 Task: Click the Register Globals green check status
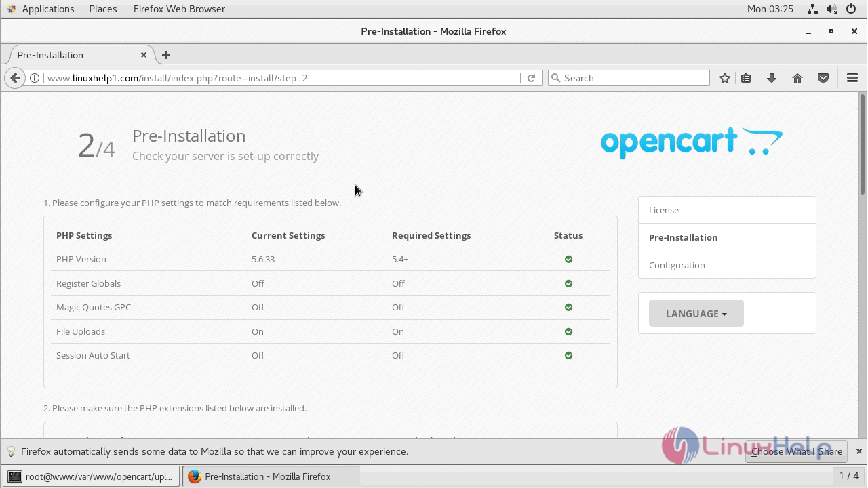coord(568,283)
